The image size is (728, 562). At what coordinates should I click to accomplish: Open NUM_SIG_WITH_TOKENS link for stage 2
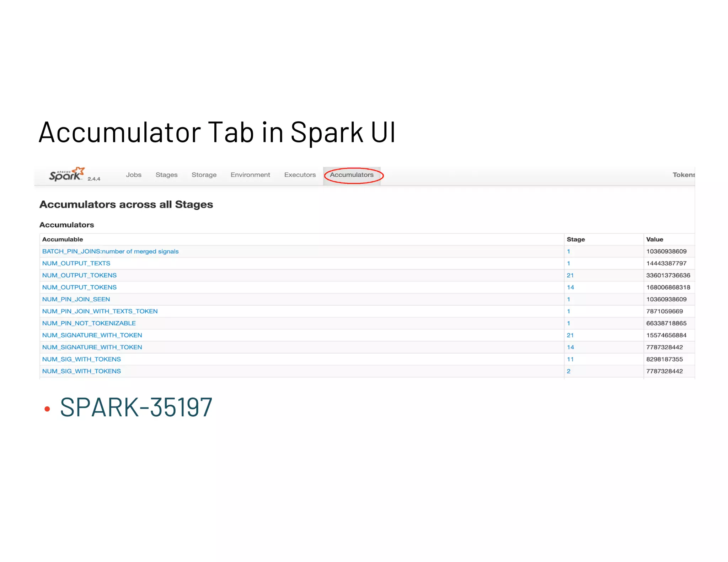(x=81, y=371)
